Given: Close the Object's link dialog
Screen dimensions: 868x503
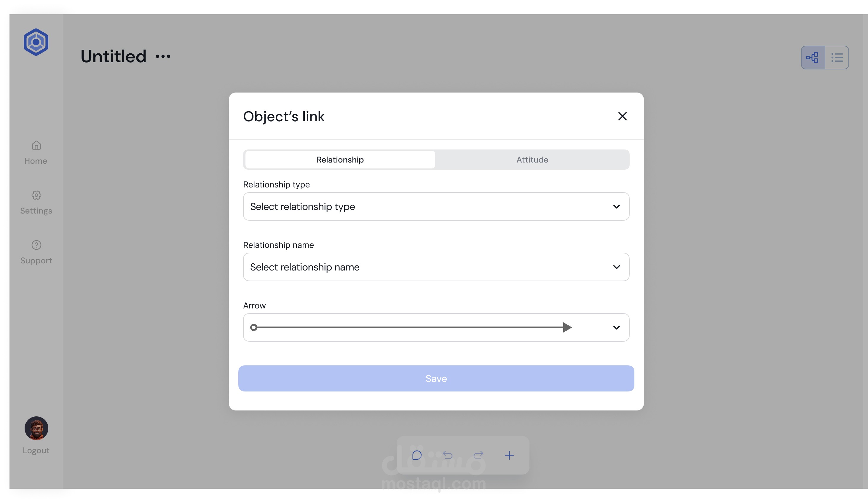Looking at the screenshot, I should click(x=622, y=117).
